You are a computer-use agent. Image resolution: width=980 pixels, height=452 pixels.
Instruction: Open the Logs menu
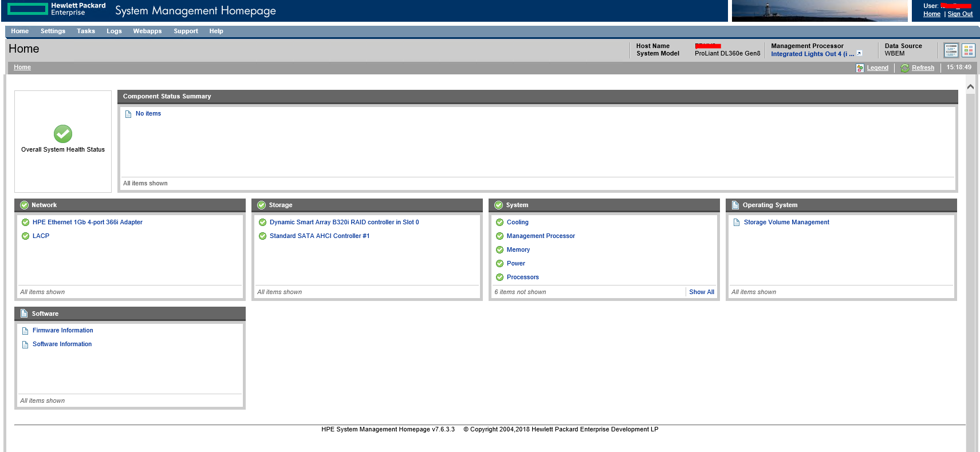pyautogui.click(x=114, y=31)
